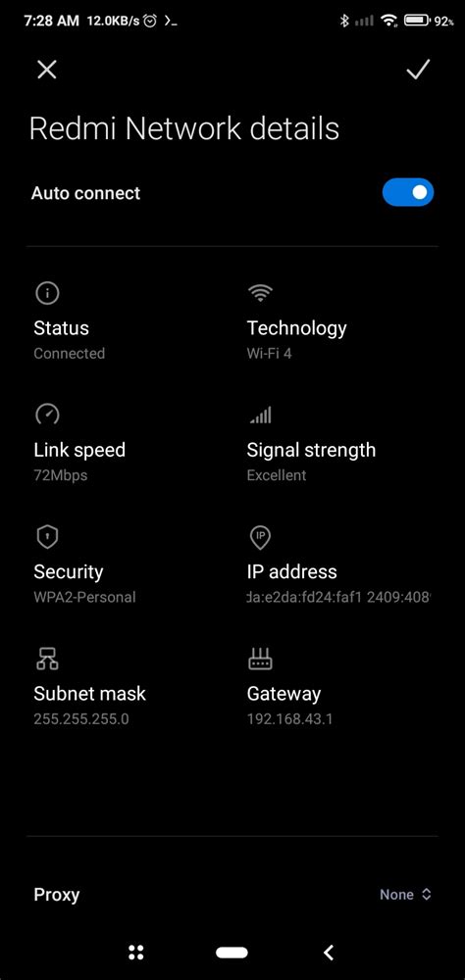Select the scrolling IP address value
Viewport: 465px width, 980px height.
click(339, 597)
